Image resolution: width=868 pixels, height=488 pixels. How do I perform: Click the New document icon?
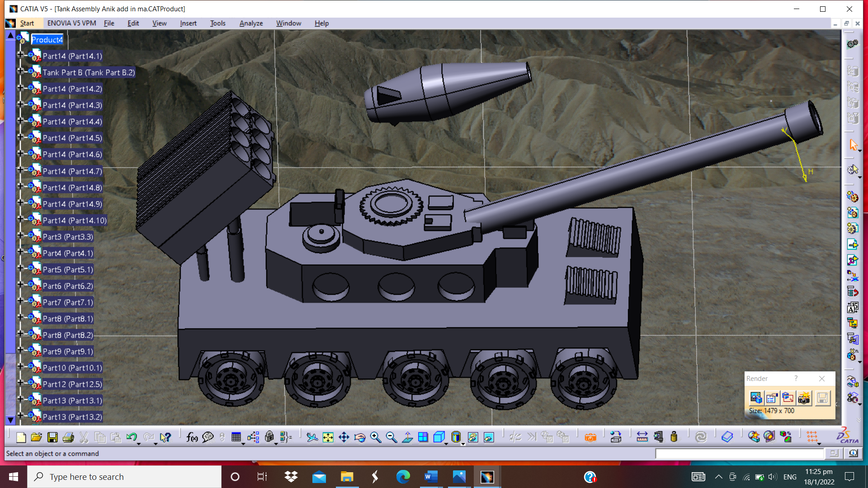21,437
